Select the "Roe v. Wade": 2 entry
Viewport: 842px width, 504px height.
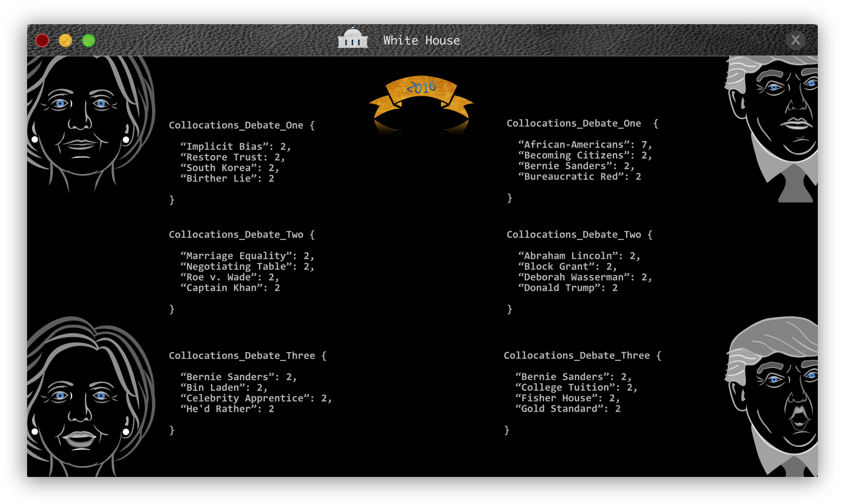point(230,277)
